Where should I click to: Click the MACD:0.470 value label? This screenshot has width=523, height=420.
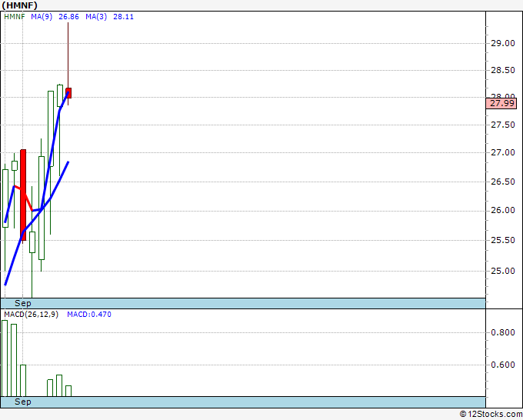pos(89,315)
